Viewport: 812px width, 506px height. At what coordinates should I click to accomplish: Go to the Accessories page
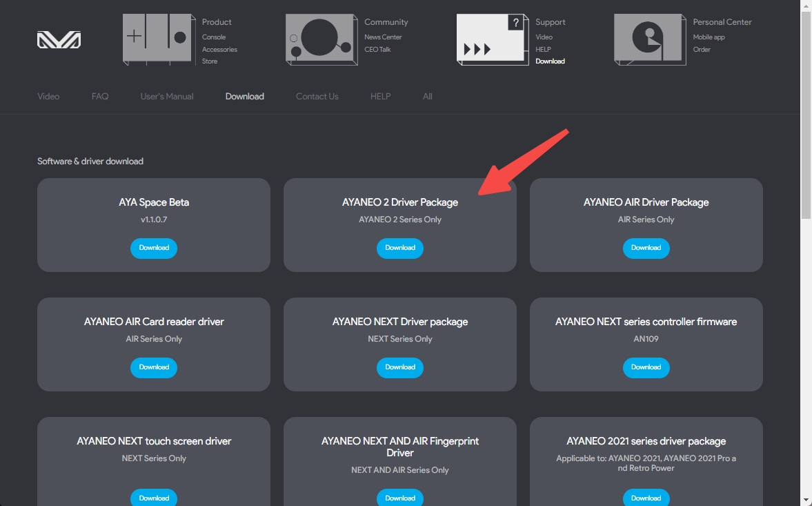click(219, 50)
